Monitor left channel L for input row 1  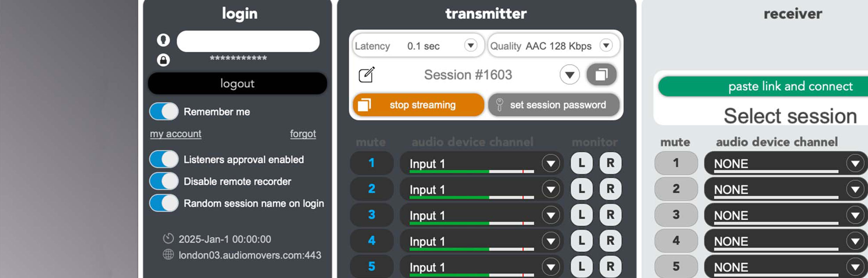pos(582,163)
